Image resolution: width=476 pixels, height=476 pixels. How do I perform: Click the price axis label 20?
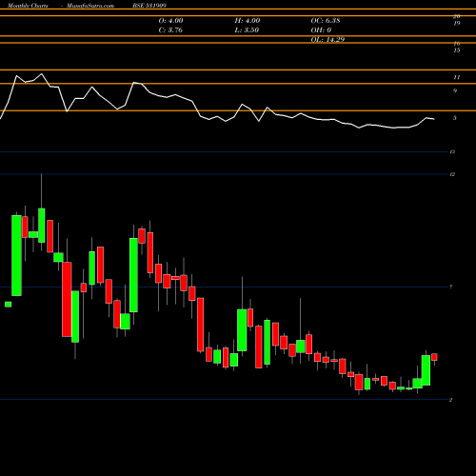point(457,16)
